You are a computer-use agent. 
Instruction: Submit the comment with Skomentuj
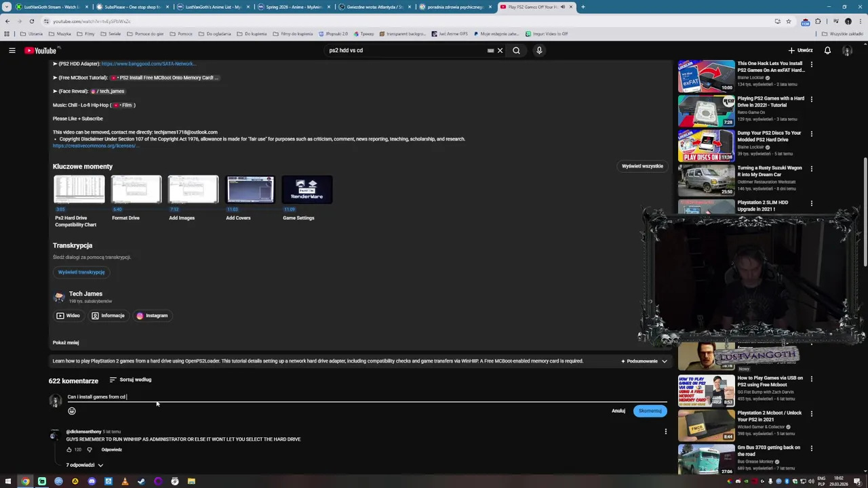pyautogui.click(x=650, y=411)
